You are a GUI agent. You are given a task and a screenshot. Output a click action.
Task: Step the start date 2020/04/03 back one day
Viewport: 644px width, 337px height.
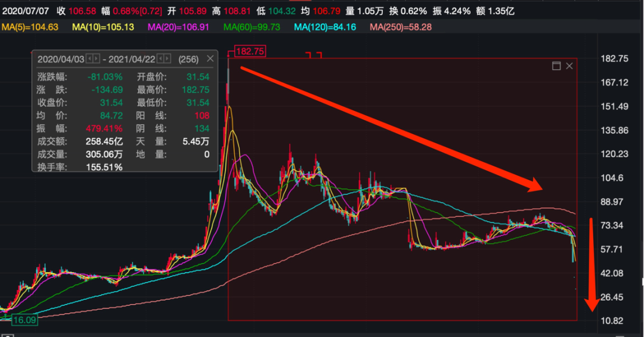(89, 59)
